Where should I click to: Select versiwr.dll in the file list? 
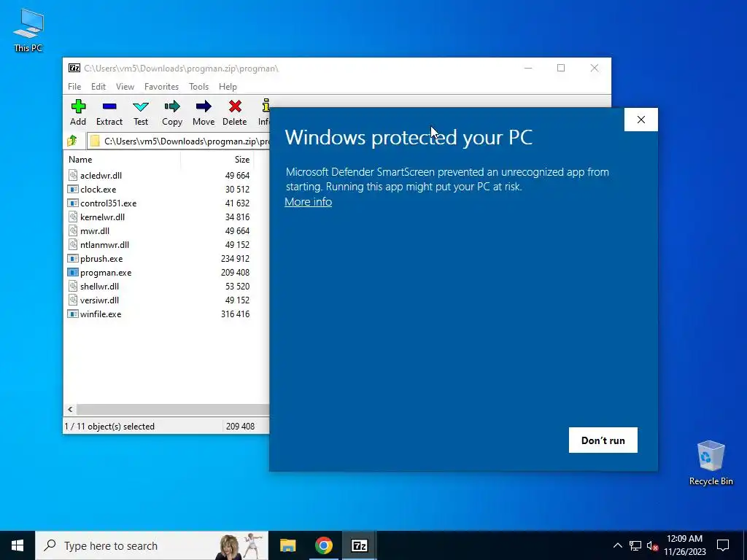pos(99,300)
